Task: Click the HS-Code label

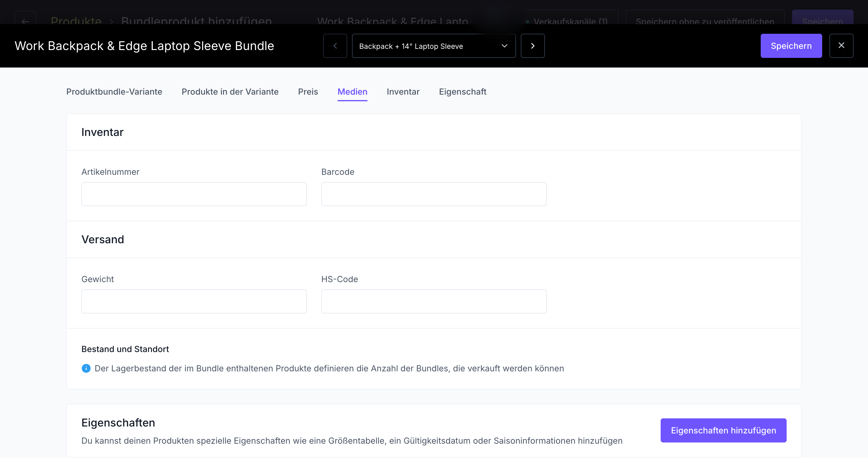Action: click(339, 279)
